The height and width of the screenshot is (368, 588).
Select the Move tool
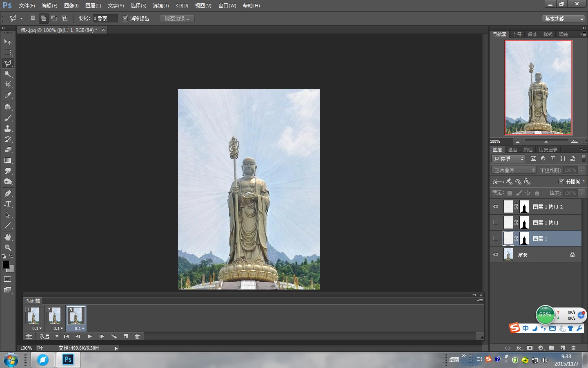click(8, 42)
